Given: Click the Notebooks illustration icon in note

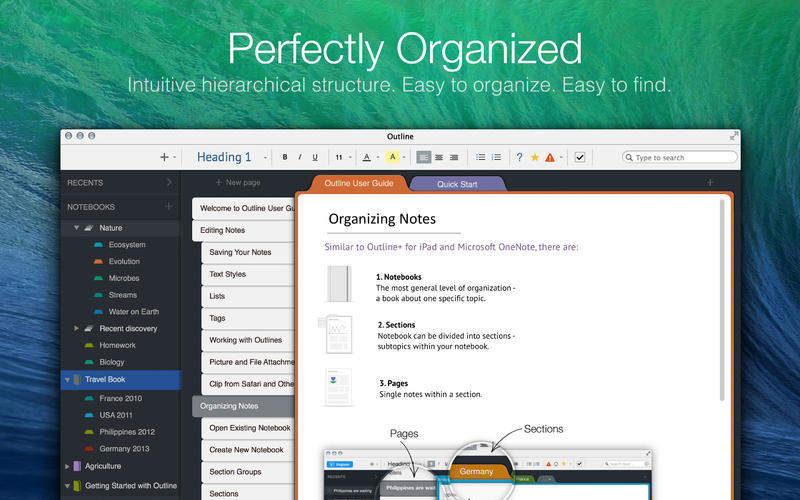Looking at the screenshot, I should (x=339, y=284).
